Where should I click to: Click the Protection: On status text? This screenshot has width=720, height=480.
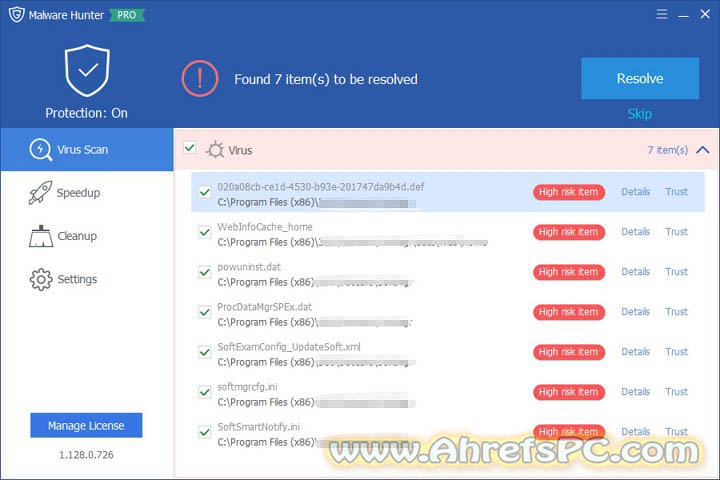click(x=86, y=113)
